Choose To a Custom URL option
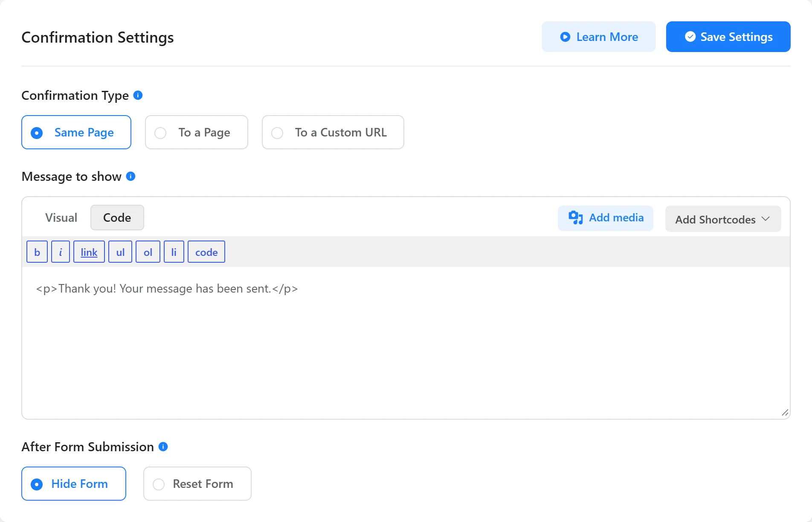This screenshot has width=812, height=522. pos(333,132)
